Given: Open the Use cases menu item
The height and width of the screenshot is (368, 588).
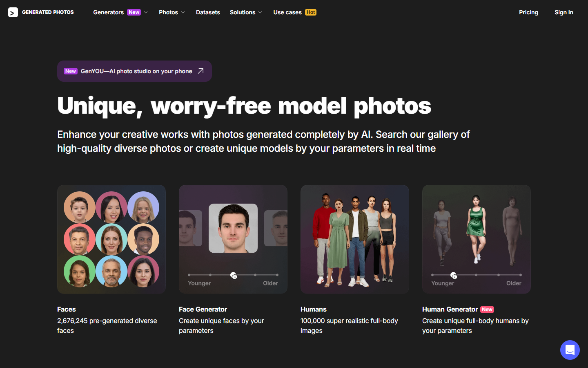Looking at the screenshot, I should click(x=287, y=12).
